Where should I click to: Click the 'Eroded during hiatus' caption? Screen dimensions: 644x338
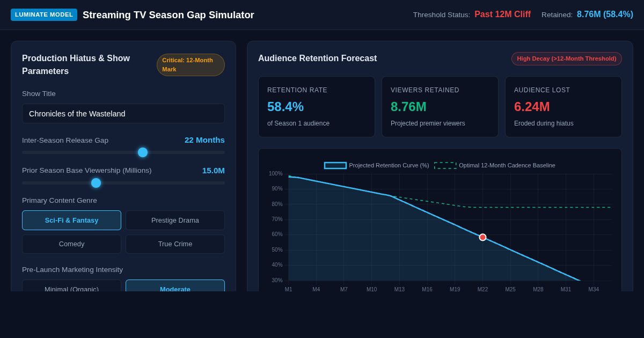pyautogui.click(x=544, y=123)
